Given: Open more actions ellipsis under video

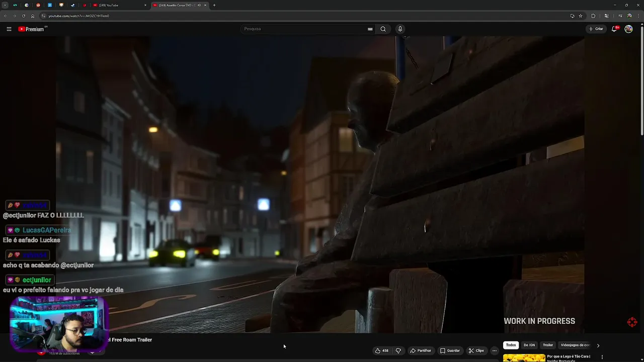Looking at the screenshot, I should click(x=495, y=350).
